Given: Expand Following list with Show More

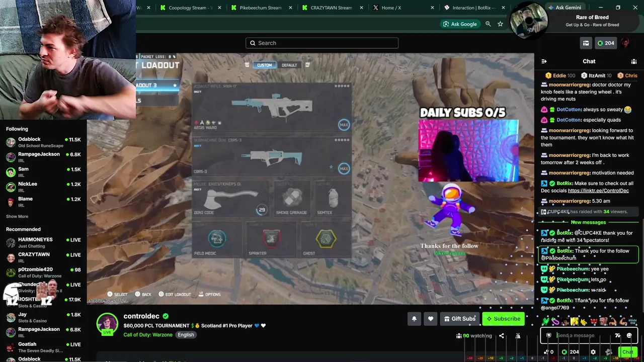Looking at the screenshot, I should 17,217.
